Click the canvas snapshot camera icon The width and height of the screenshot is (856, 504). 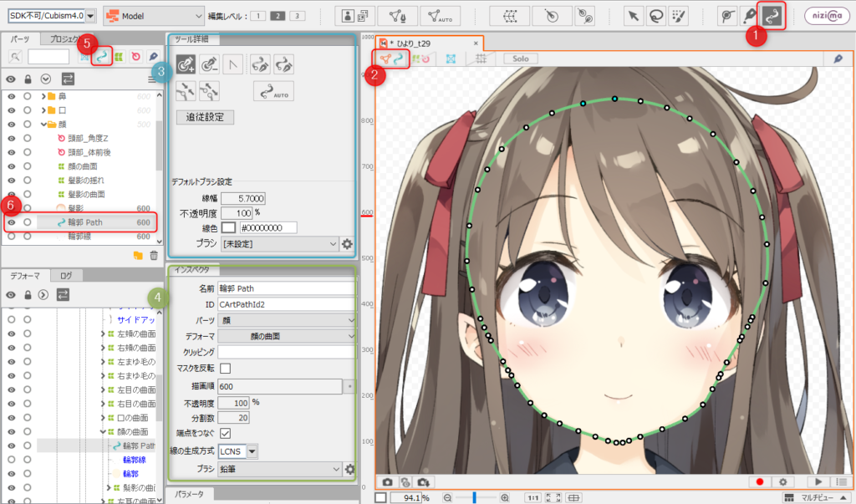[x=387, y=482]
